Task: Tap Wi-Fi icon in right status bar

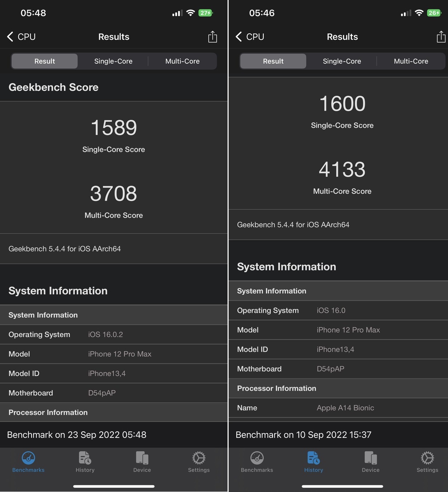Action: point(419,13)
